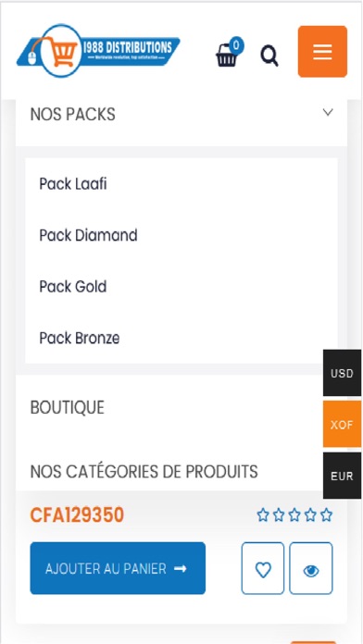Open the shopping cart basket icon
The height and width of the screenshot is (644, 363).
tap(227, 56)
